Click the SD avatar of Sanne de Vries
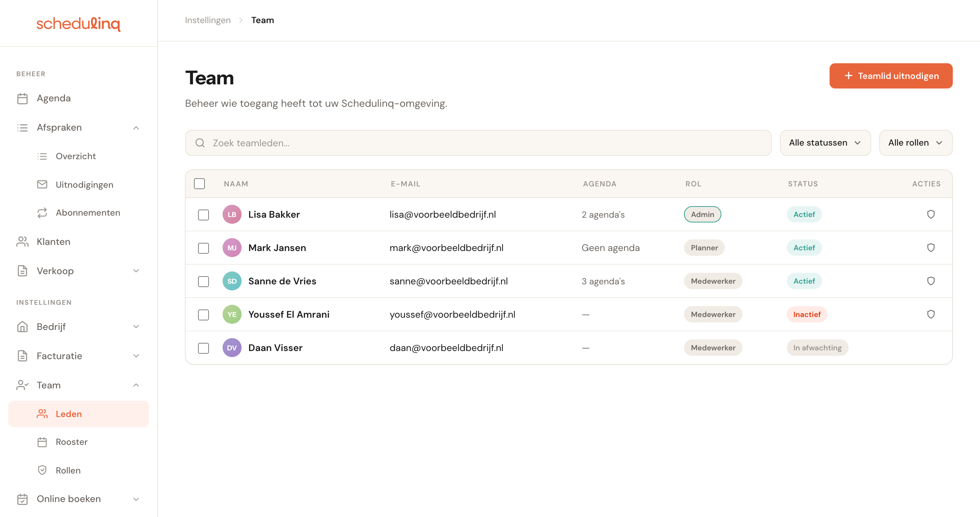This screenshot has width=980, height=517. point(232,281)
